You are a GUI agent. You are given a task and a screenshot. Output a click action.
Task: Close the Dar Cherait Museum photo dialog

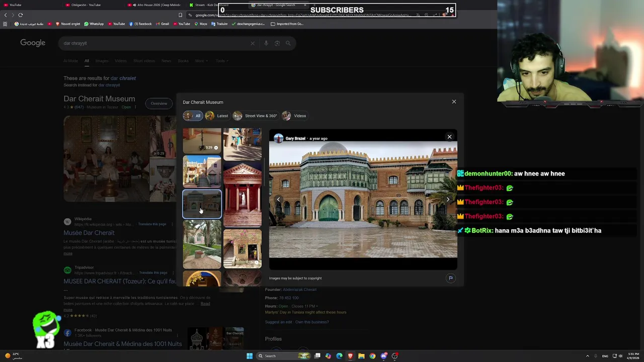(454, 102)
